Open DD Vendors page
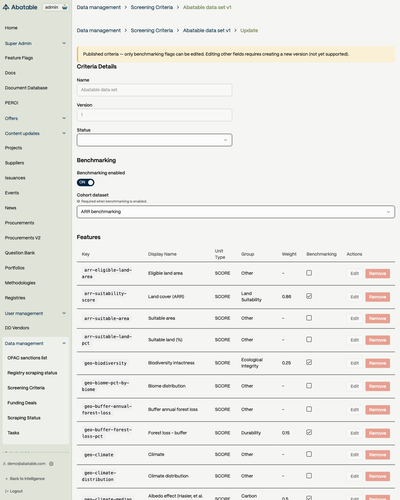400x500 pixels. 17,328
